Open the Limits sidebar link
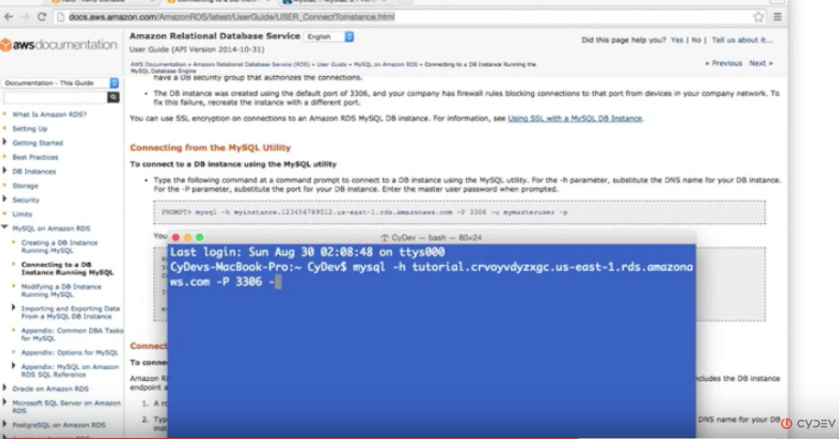Screen dimensions: 839x439 [22, 214]
